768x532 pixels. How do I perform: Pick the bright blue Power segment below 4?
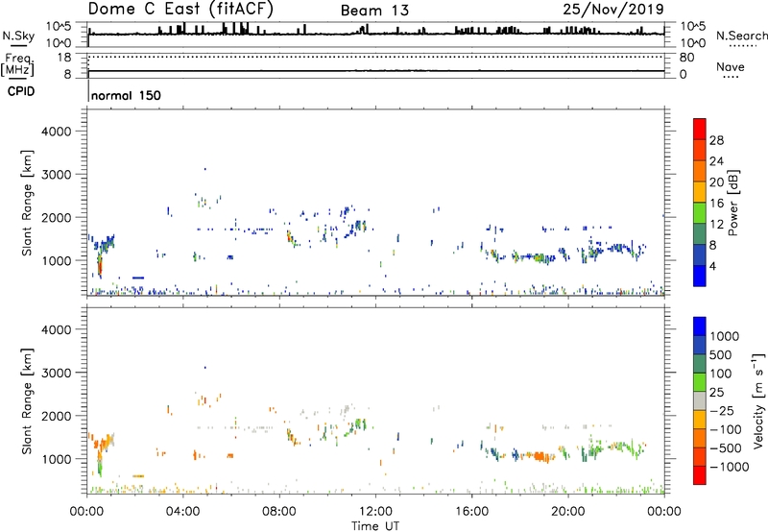tap(700, 276)
